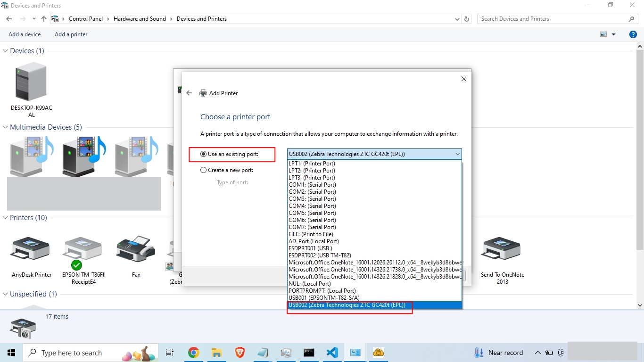Open the address bar history dropdown
The height and width of the screenshot is (362, 644).
pyautogui.click(x=457, y=19)
